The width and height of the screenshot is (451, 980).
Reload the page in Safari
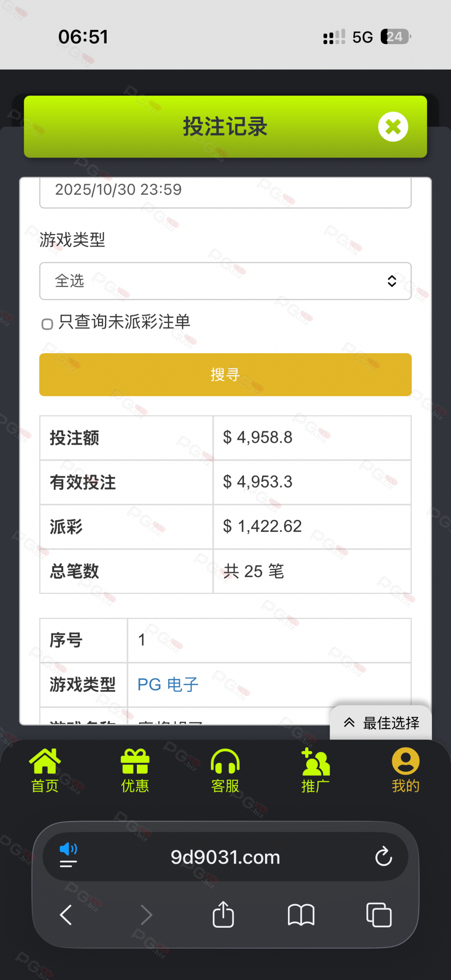pos(384,857)
